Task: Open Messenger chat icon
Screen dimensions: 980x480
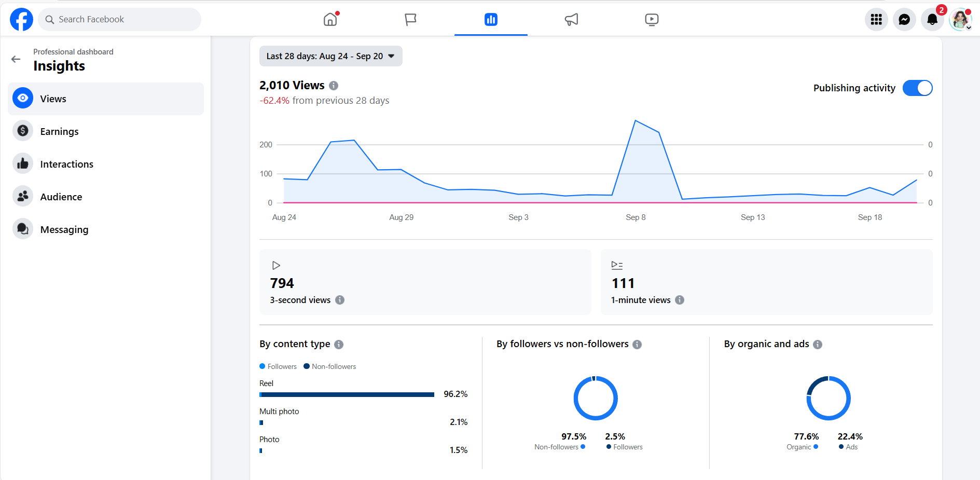Action: tap(904, 20)
